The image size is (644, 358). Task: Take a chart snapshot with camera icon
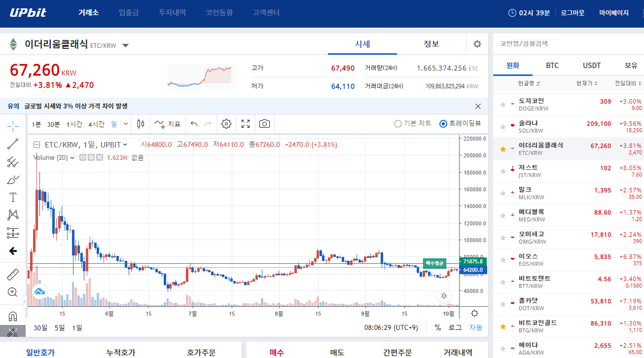point(265,124)
